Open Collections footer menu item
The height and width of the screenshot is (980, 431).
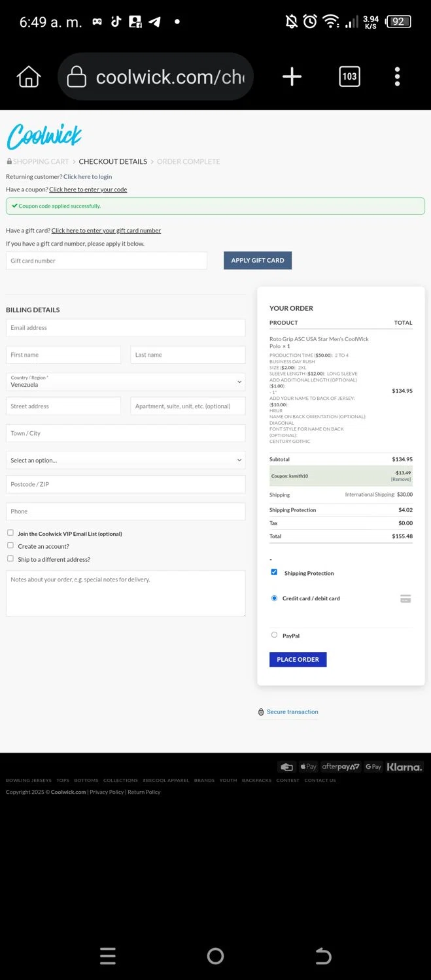click(120, 780)
